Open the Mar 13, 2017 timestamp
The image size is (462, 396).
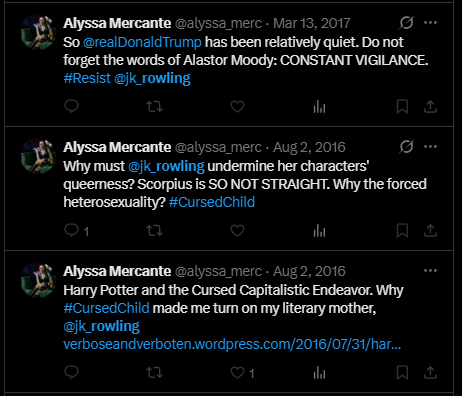312,23
